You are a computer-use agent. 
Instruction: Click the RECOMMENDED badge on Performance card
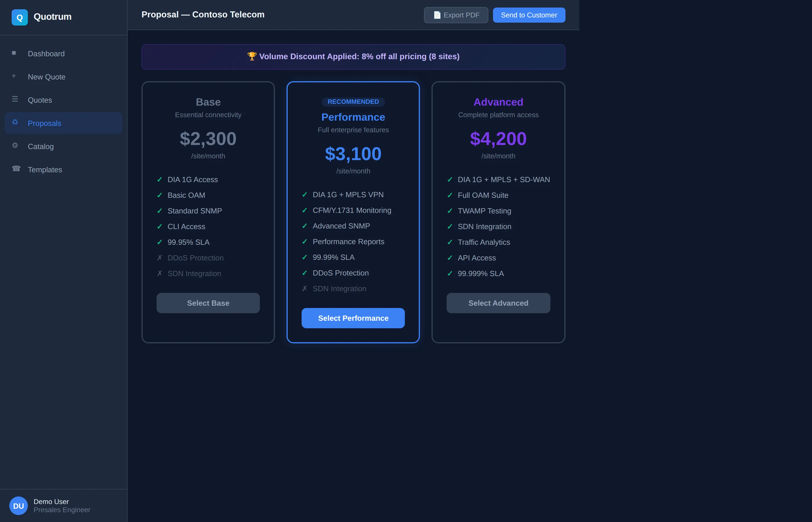coord(353,101)
